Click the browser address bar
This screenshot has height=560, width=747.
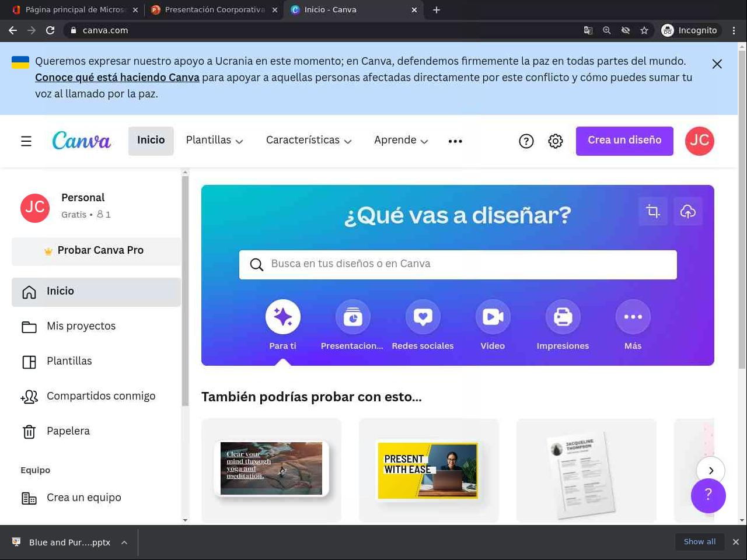point(327,30)
